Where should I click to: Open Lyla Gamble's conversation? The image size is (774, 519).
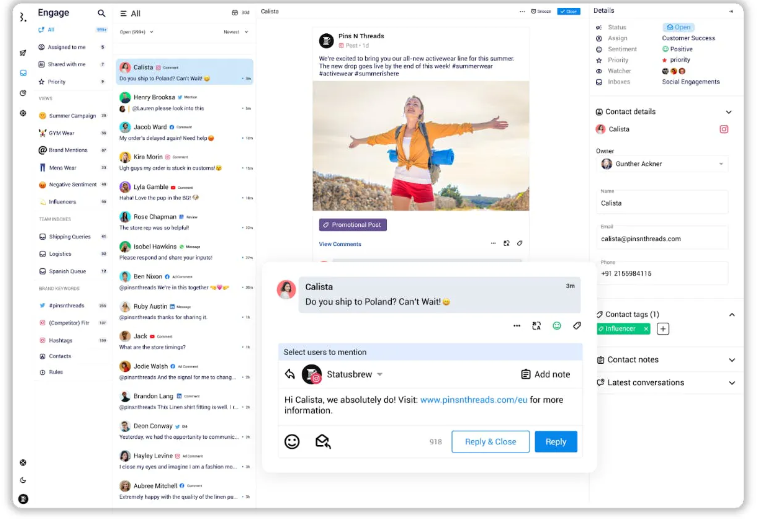pos(185,193)
